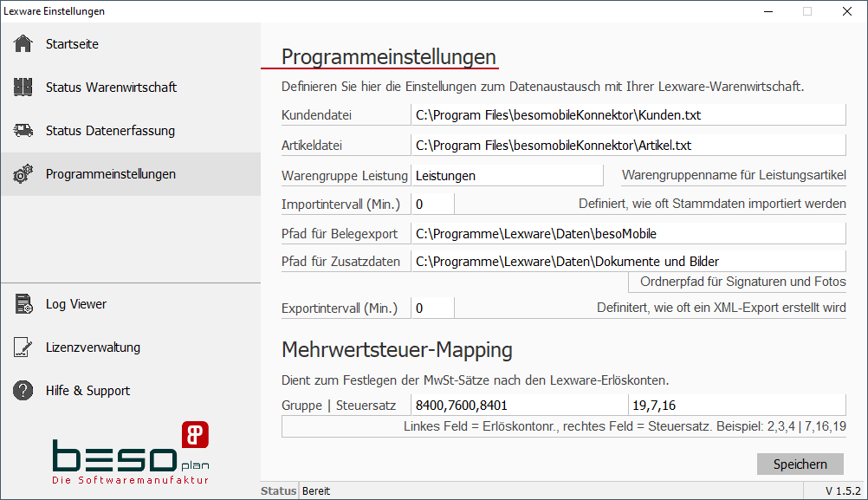
Task: Focus the Exportintervall (Min.) field
Action: pyautogui.click(x=433, y=308)
